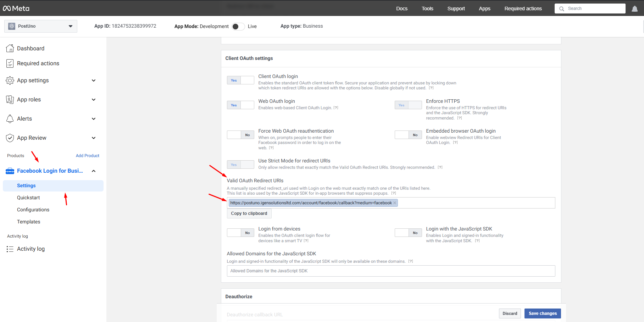The height and width of the screenshot is (322, 644).
Task: Click the Save changes button
Action: pyautogui.click(x=542, y=313)
